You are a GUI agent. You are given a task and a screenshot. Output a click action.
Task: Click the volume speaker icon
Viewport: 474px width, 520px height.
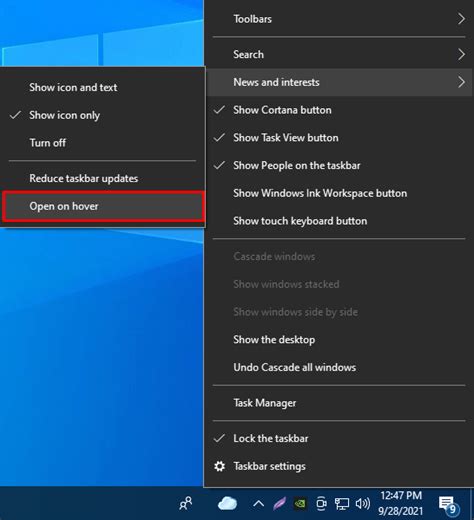pos(363,503)
